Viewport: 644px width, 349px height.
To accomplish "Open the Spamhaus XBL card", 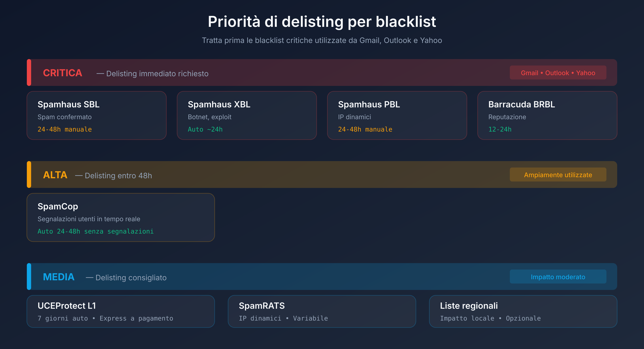I will [x=247, y=115].
